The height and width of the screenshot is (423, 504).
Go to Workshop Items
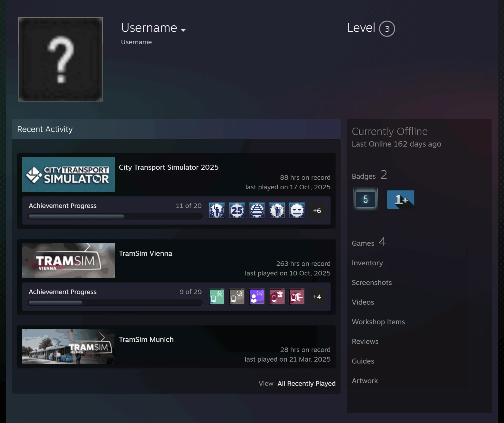coord(378,322)
